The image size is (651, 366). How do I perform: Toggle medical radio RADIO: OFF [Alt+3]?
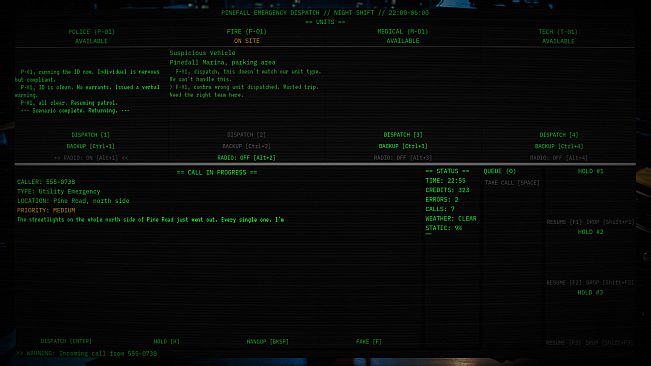403,158
